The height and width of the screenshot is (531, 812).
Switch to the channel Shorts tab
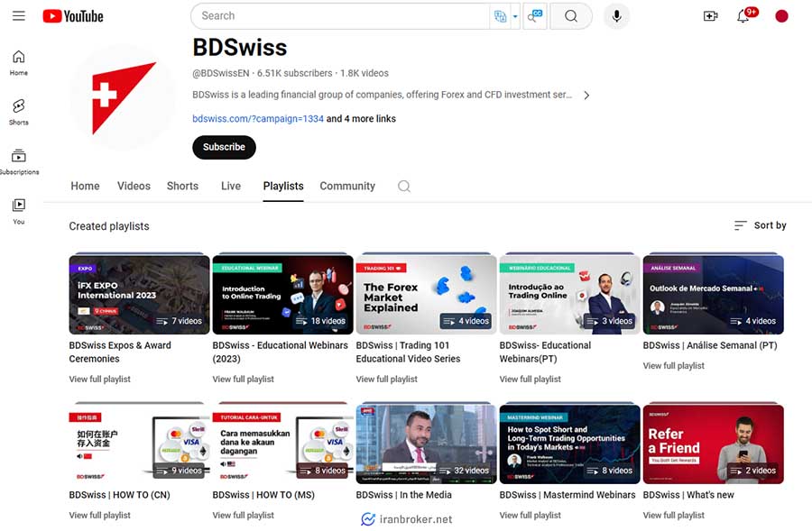coord(182,187)
